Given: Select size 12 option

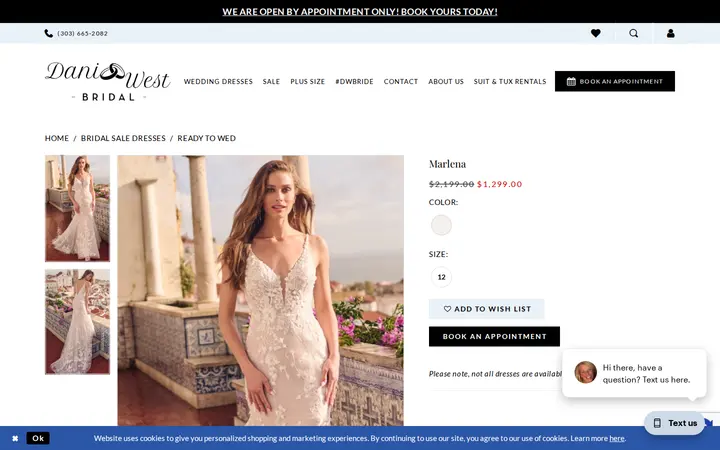Looking at the screenshot, I should [x=441, y=277].
